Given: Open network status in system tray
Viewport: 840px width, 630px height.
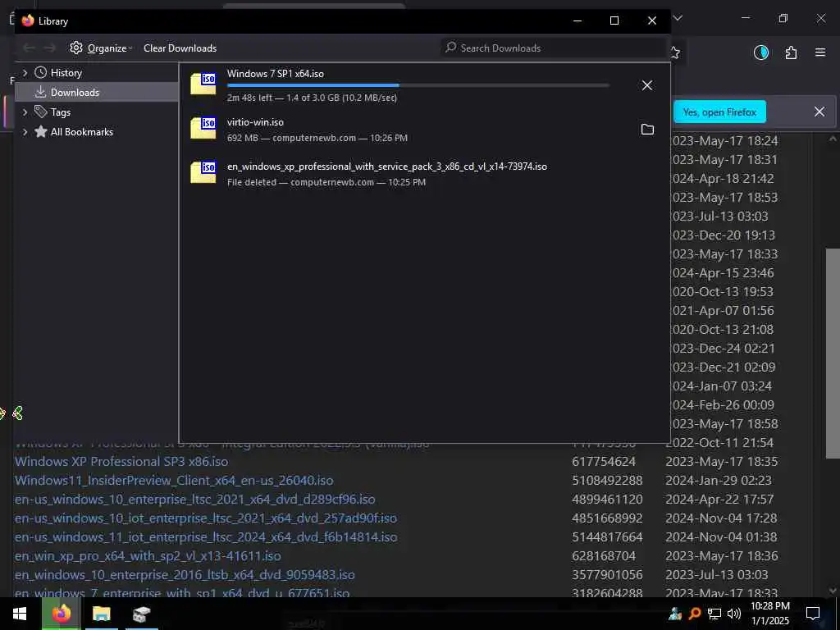Looking at the screenshot, I should click(x=714, y=614).
